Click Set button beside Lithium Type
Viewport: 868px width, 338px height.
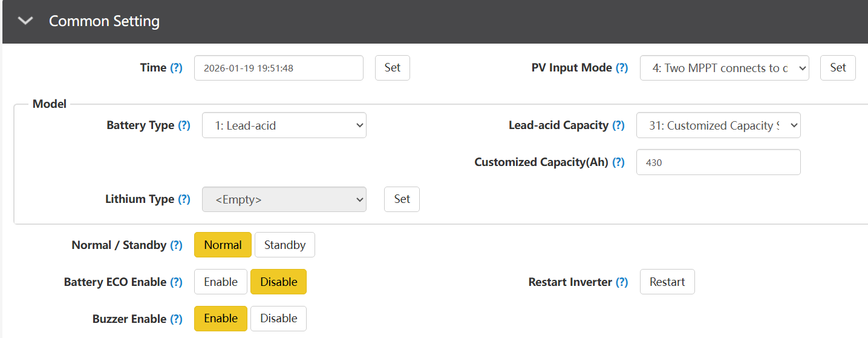[x=402, y=199]
